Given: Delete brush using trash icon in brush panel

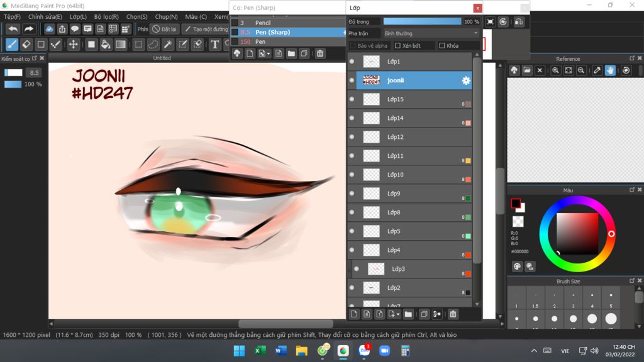Looking at the screenshot, I should tap(320, 53).
